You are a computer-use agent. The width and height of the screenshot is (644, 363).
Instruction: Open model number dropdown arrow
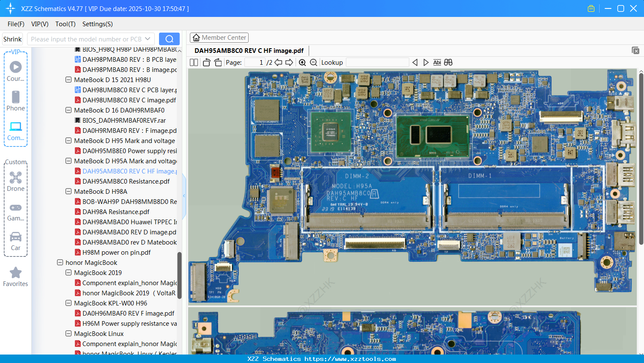(148, 39)
